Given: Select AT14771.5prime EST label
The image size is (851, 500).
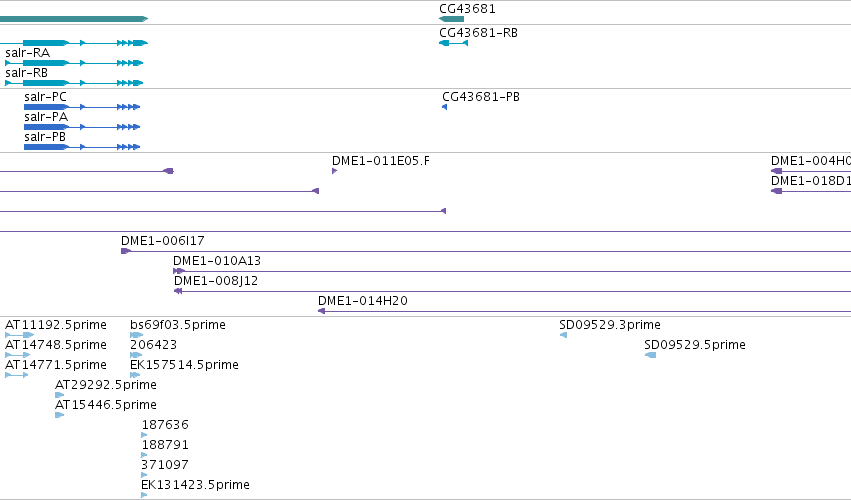Looking at the screenshot, I should (56, 365).
